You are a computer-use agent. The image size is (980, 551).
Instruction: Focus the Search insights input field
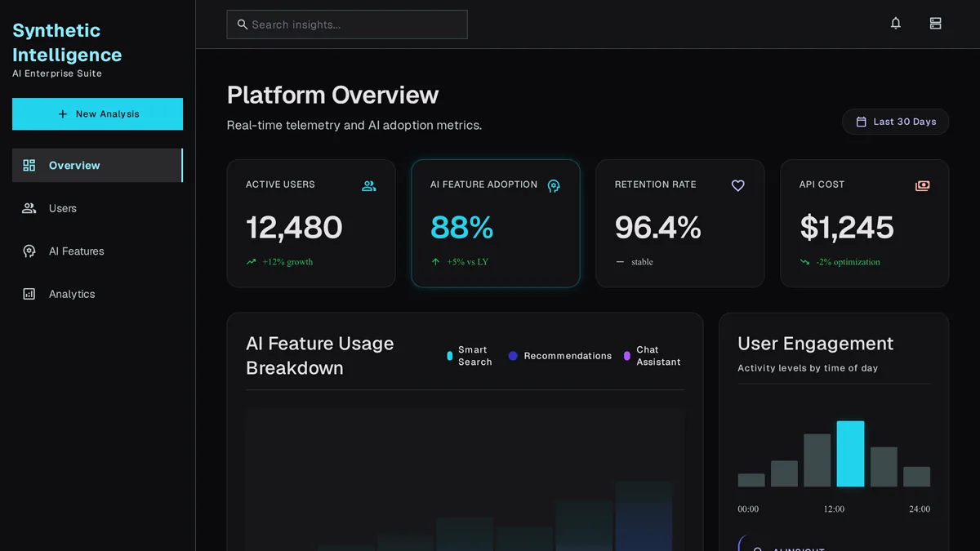347,24
